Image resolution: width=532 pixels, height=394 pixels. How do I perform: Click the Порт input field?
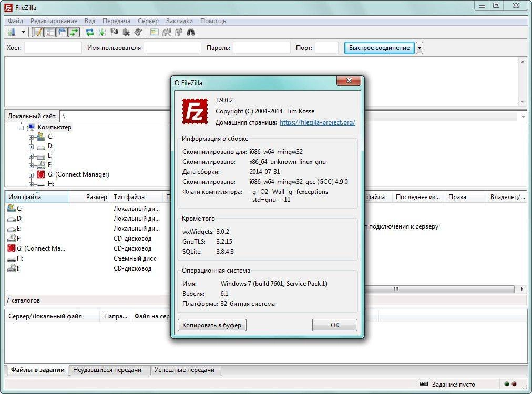coord(327,48)
